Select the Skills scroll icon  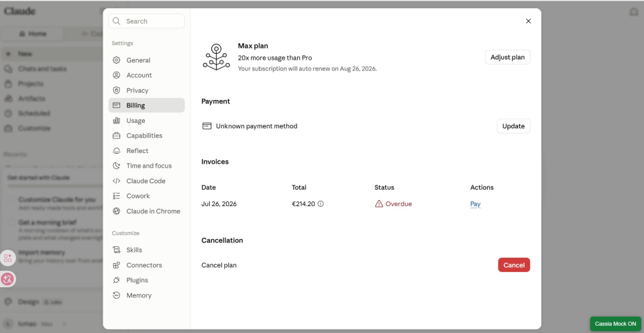click(x=117, y=250)
